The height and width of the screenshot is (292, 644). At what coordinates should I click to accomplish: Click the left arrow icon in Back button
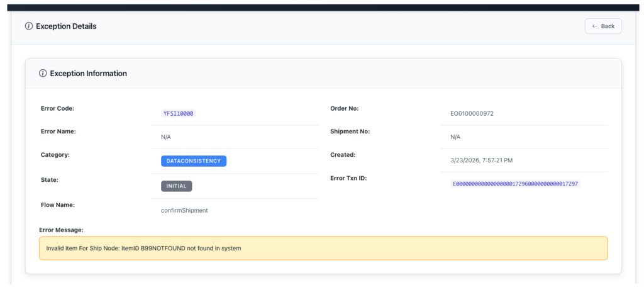(x=595, y=26)
